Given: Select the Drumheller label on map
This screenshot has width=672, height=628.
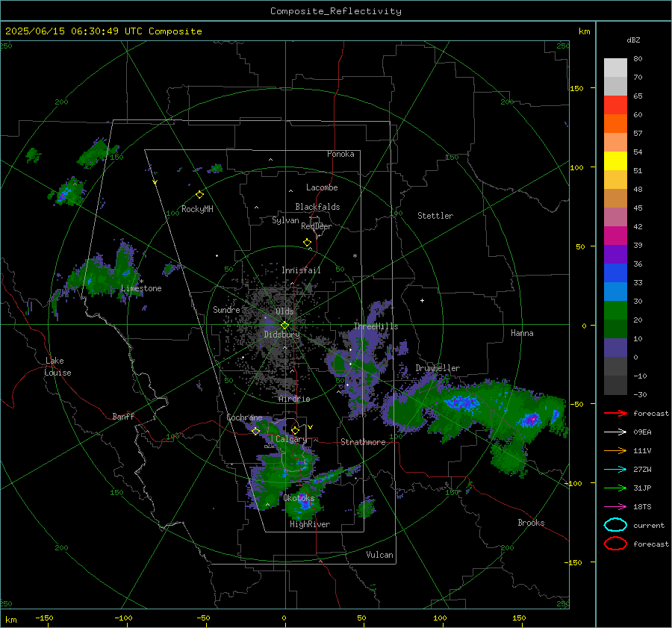Looking at the screenshot, I should click(x=438, y=368).
